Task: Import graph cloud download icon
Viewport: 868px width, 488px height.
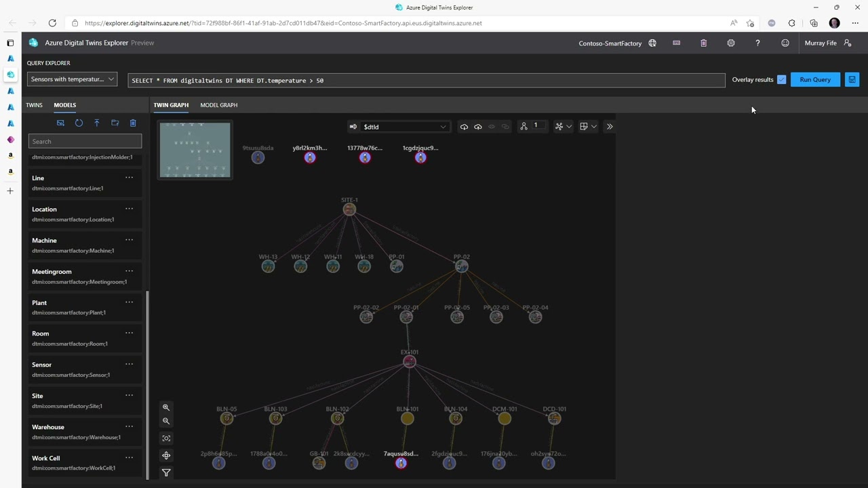Action: (464, 127)
